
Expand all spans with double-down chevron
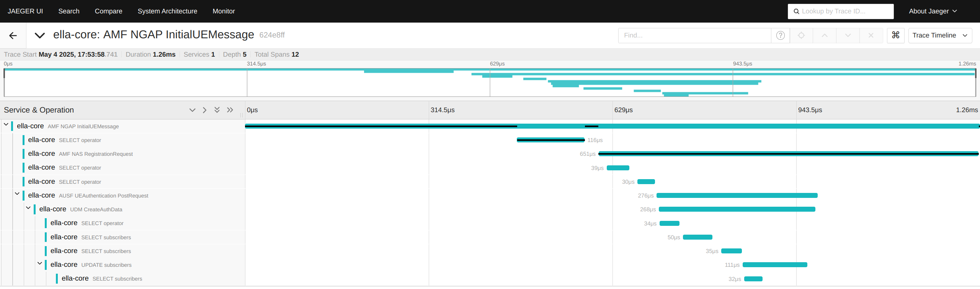click(217, 110)
